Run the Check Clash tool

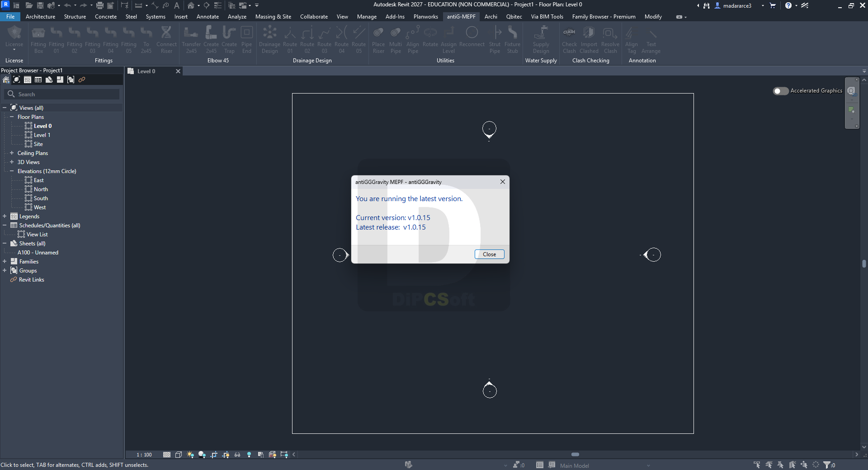(569, 40)
